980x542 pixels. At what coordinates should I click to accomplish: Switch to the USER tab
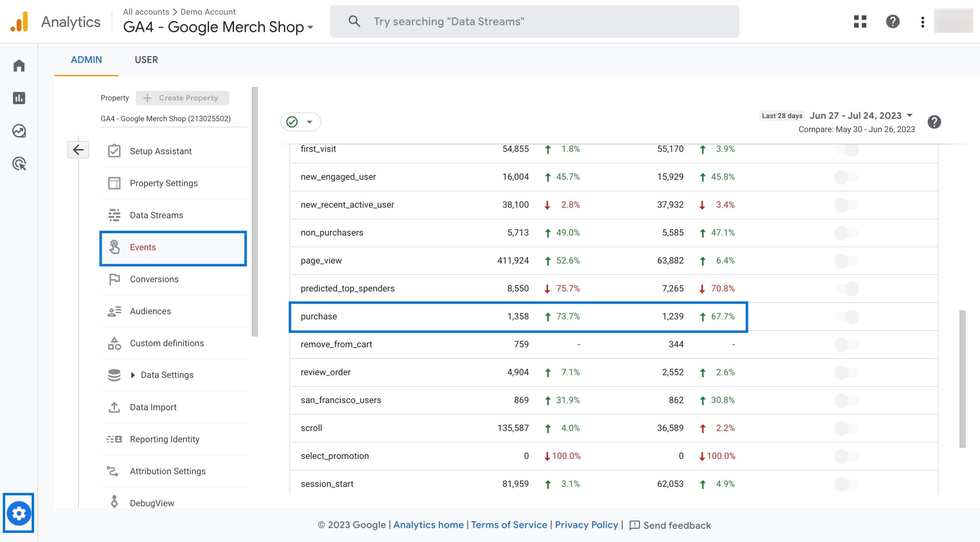[x=146, y=60]
